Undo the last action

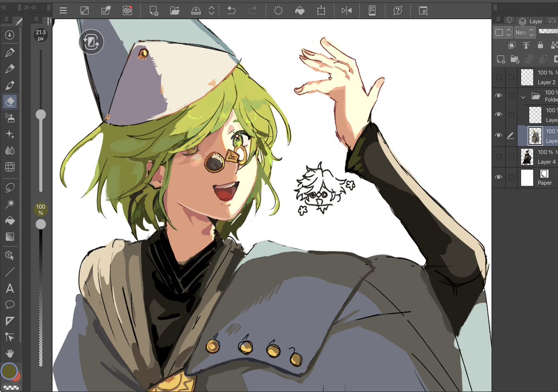231,11
